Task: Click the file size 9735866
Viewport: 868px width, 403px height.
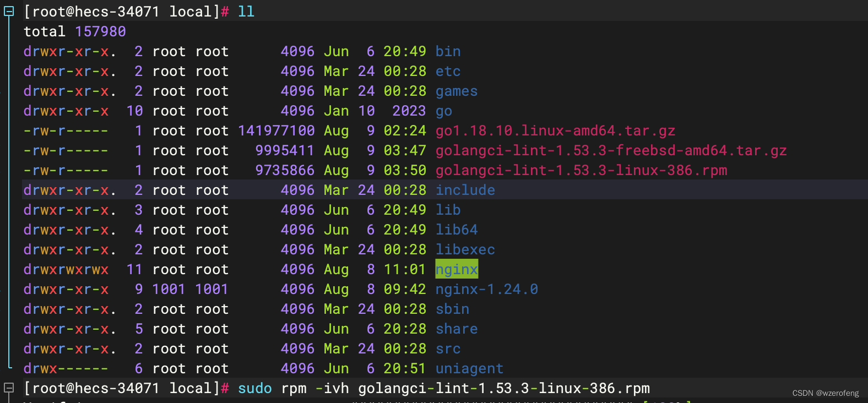Action: [x=285, y=170]
